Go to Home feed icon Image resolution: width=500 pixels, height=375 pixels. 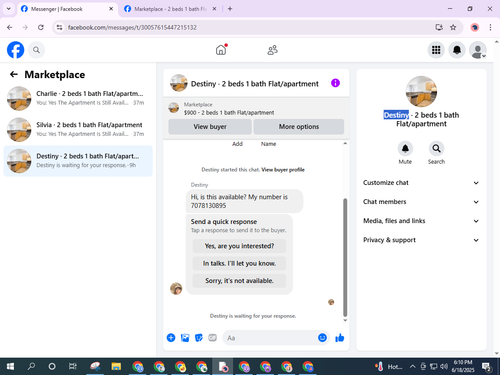(x=221, y=50)
